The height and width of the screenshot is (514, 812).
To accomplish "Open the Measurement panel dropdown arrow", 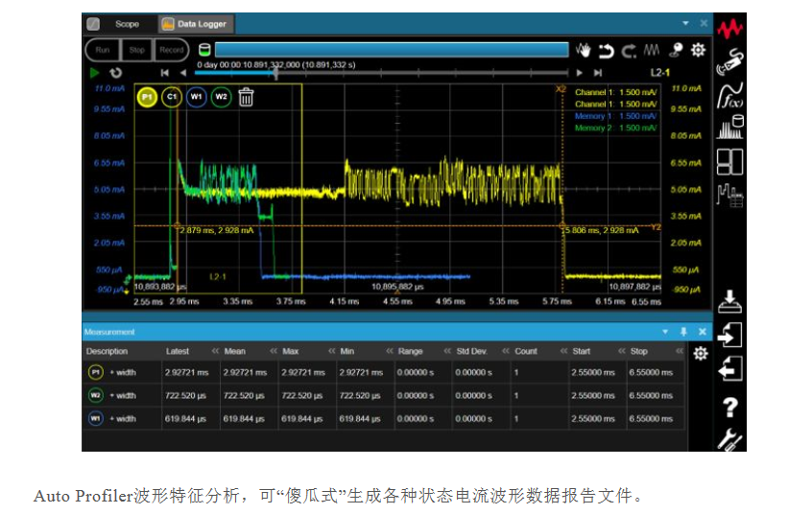I will pos(668,332).
